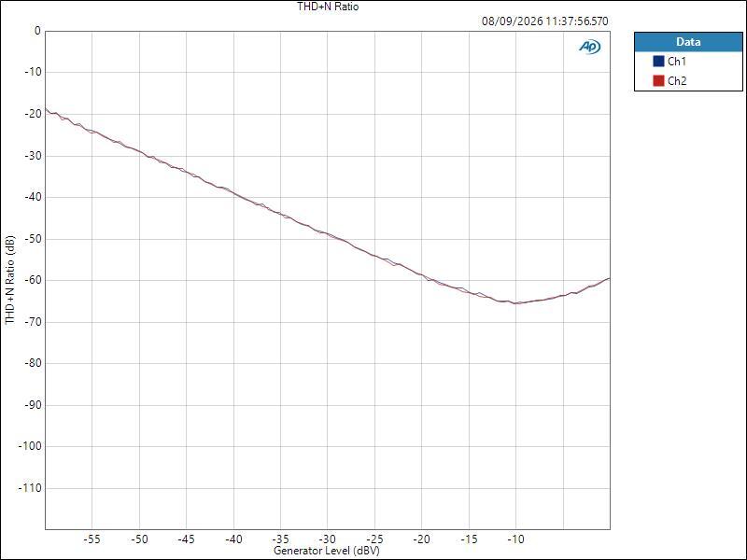Click the -30 x-axis tick label
The width and height of the screenshot is (747, 560).
(x=327, y=539)
